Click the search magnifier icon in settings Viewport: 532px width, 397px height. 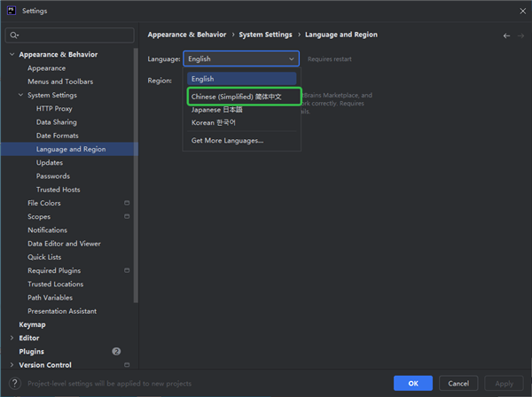(14, 35)
